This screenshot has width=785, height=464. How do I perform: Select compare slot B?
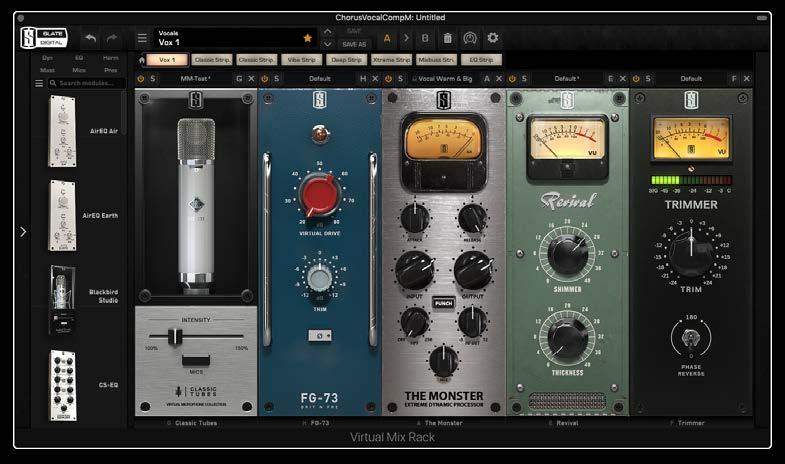click(x=425, y=38)
